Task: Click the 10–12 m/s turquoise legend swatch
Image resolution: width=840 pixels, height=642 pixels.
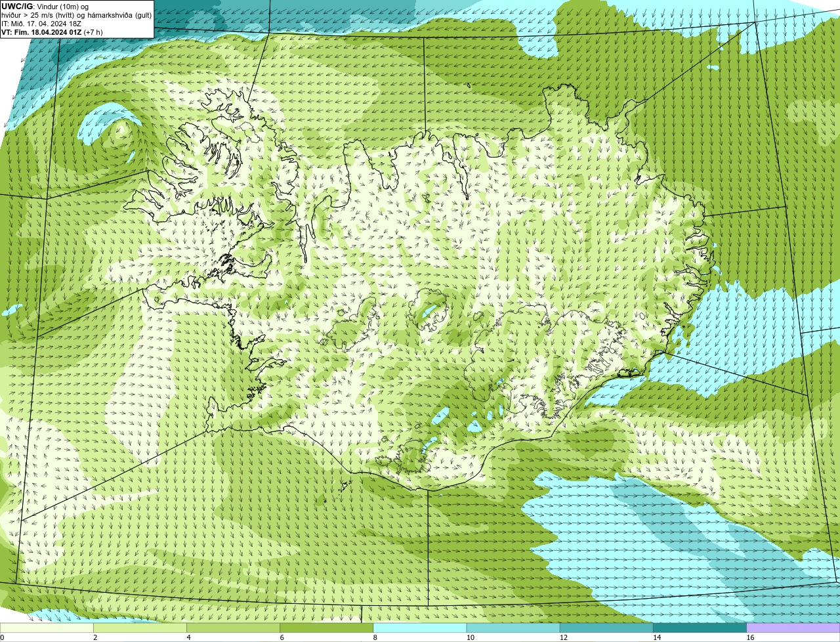Action: point(513,628)
